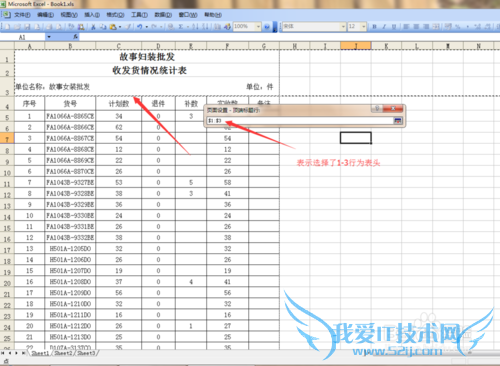The height and width of the screenshot is (366, 500).
Task: Select the highlighted column J header
Action: [x=356, y=46]
